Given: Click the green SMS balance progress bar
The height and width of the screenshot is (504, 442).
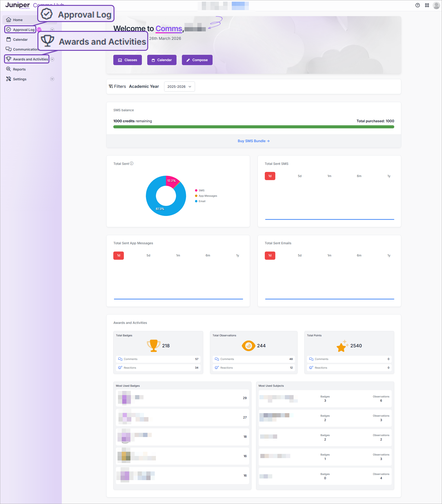Looking at the screenshot, I should [253, 127].
